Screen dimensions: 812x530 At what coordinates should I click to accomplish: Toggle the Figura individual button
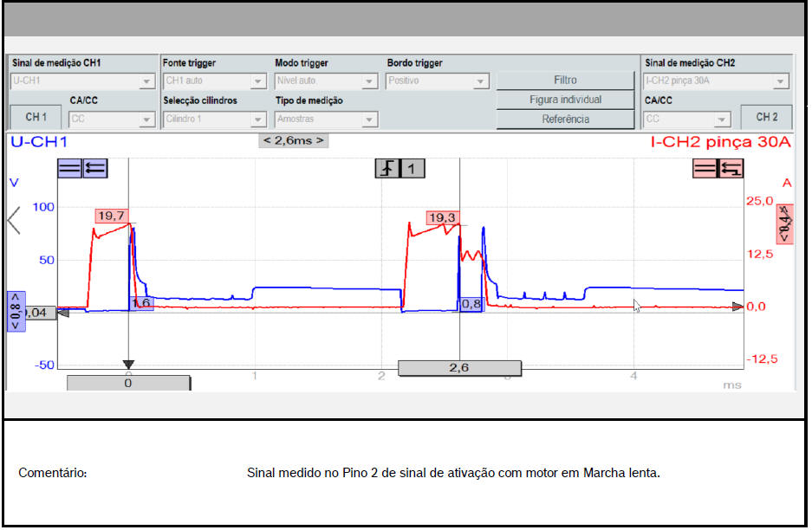pos(565,100)
